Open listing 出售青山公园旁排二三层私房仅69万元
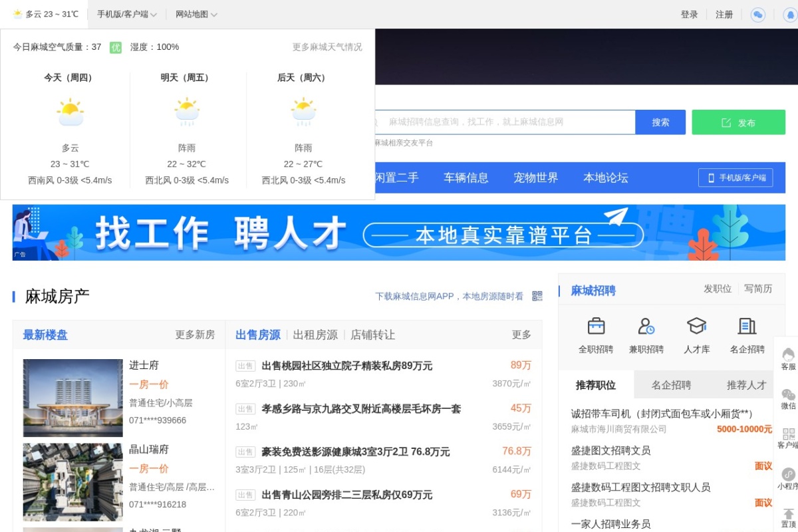This screenshot has height=532, width=798. 347,495
